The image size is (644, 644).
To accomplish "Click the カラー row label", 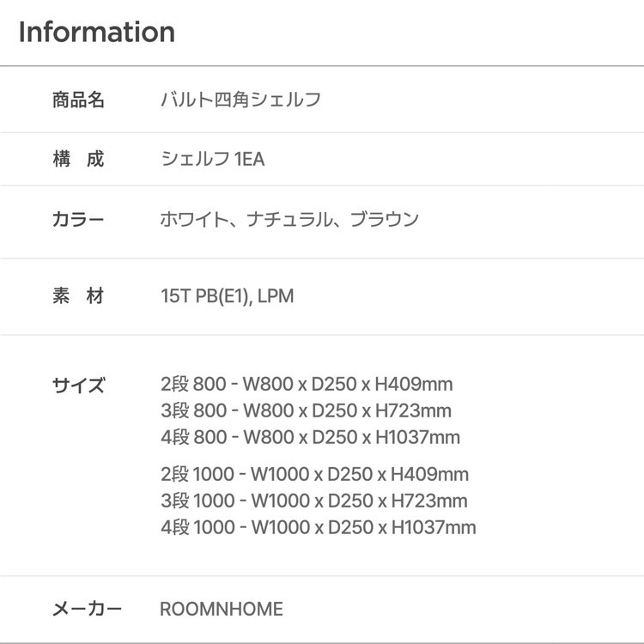I will pyautogui.click(x=78, y=219).
